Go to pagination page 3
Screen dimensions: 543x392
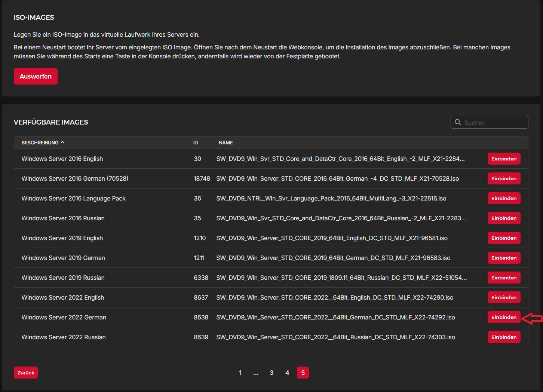click(271, 373)
